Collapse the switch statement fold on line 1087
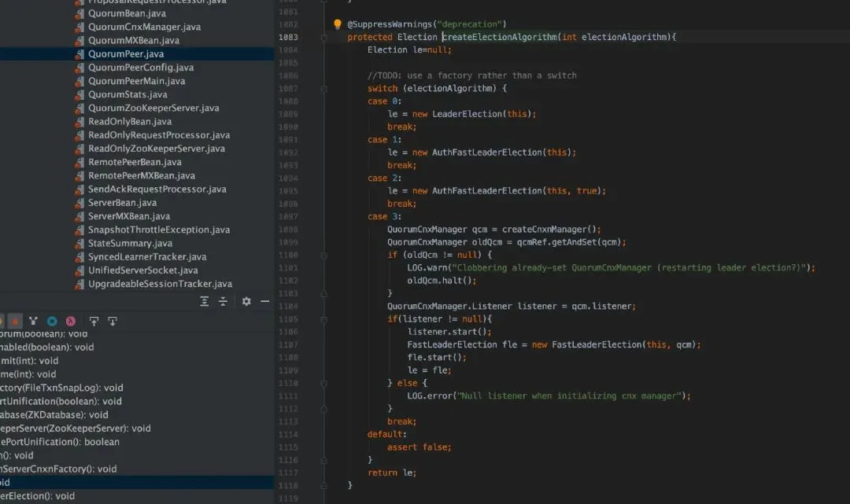The width and height of the screenshot is (850, 504). tap(323, 89)
